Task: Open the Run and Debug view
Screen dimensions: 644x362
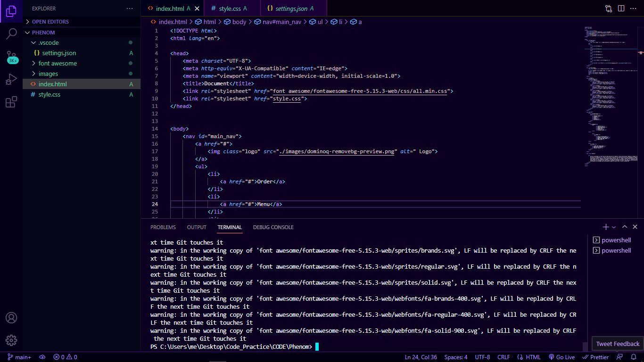Action: coord(11,80)
